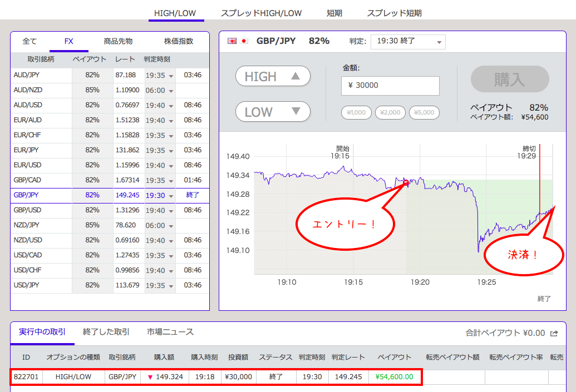
Task: Click the red entry point marker on chart
Action: pyautogui.click(x=406, y=182)
